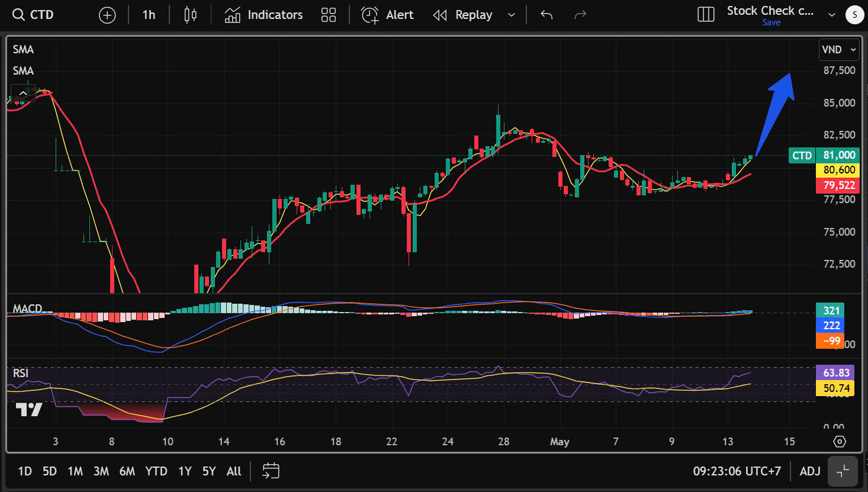Click the add symbol plus icon
Screen dimensions: 868x492
[x=107, y=15]
